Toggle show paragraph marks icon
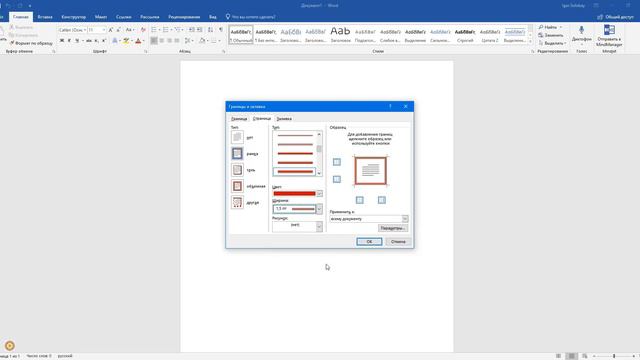Screen dimensions: 640x360 pos(221,30)
